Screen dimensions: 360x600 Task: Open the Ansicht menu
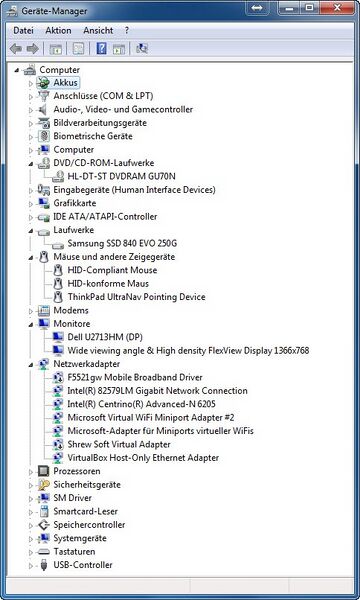[98, 30]
